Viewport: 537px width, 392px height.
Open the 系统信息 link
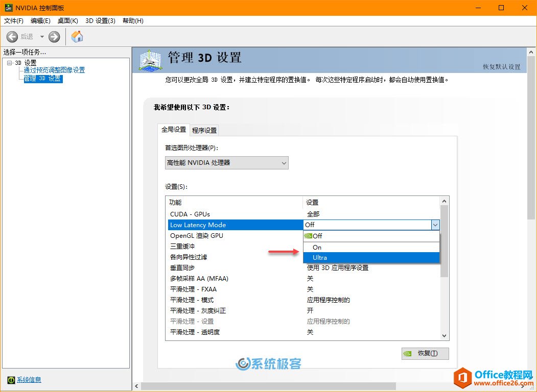pyautogui.click(x=29, y=380)
